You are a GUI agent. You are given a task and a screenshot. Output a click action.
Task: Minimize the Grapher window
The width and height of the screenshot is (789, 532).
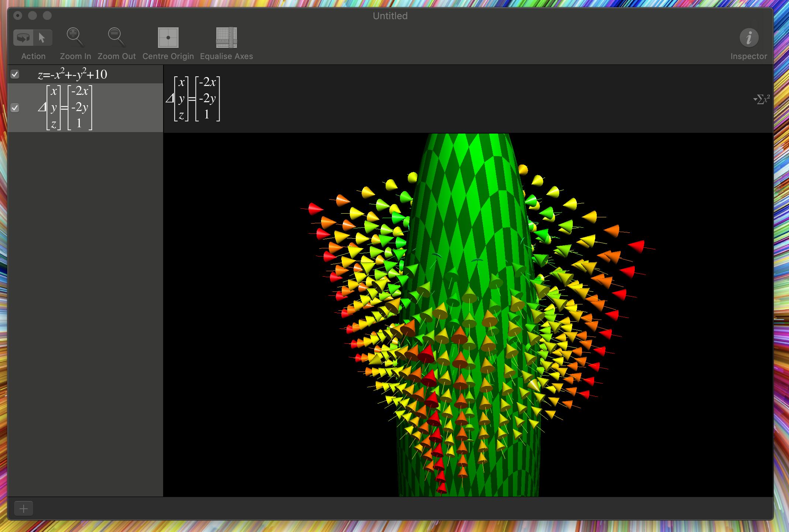coord(32,15)
